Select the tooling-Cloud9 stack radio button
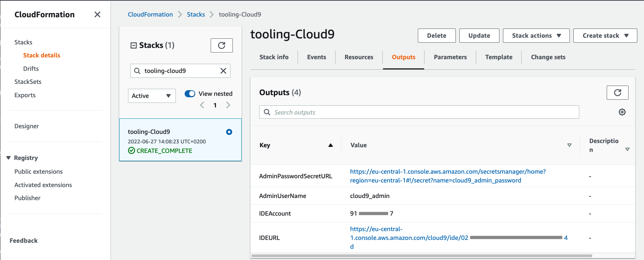 [229, 132]
